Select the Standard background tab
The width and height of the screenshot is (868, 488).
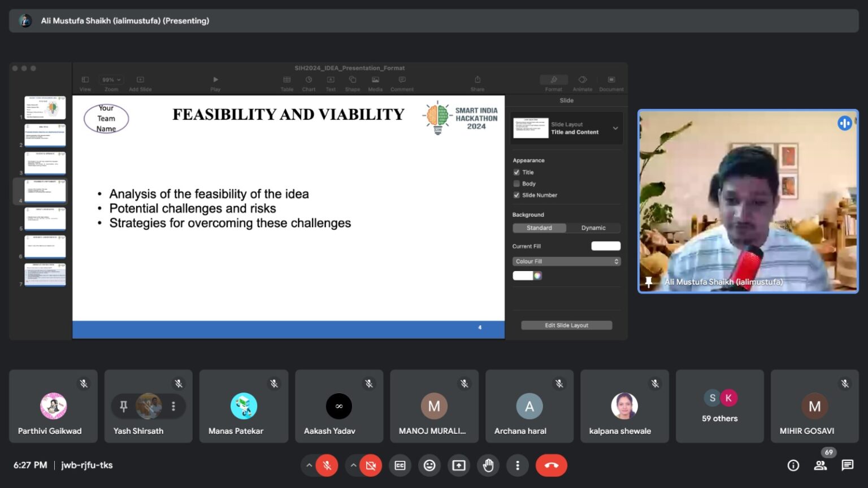pyautogui.click(x=539, y=228)
